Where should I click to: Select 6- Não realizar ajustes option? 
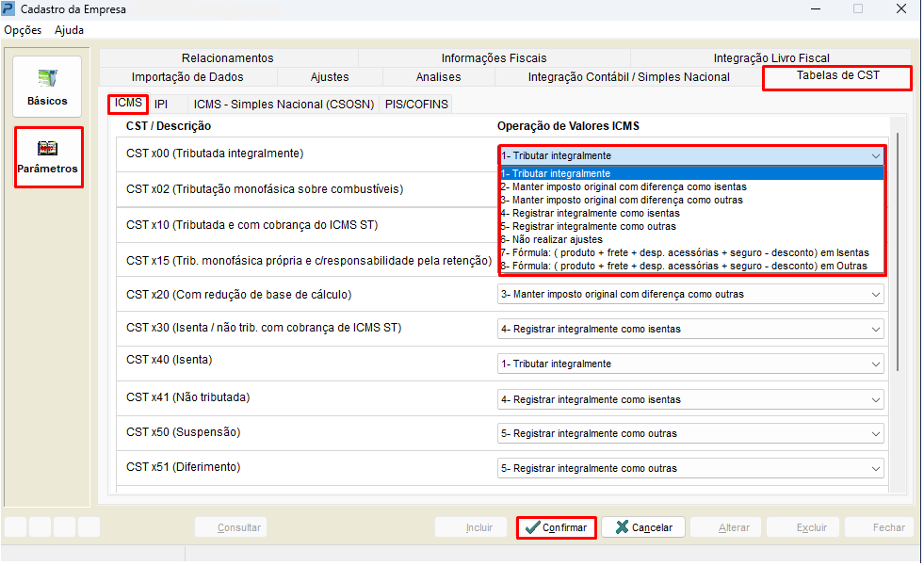point(691,240)
